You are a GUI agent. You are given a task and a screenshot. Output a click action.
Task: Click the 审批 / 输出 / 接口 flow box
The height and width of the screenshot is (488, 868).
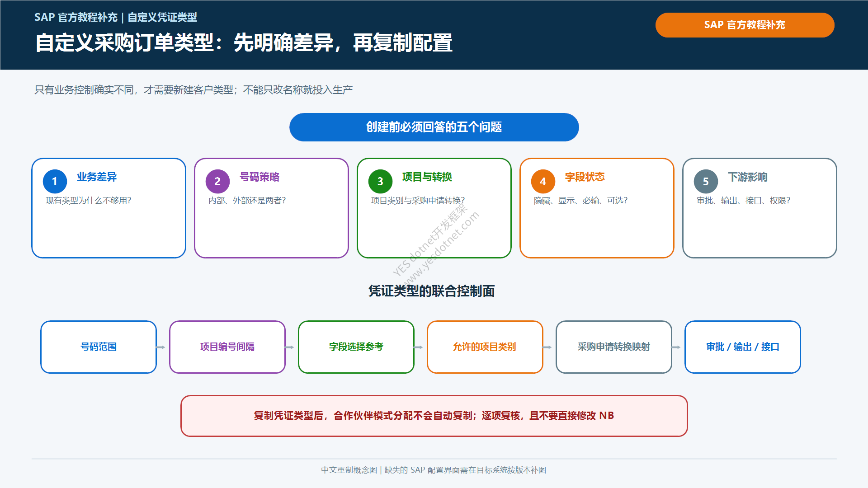(743, 347)
